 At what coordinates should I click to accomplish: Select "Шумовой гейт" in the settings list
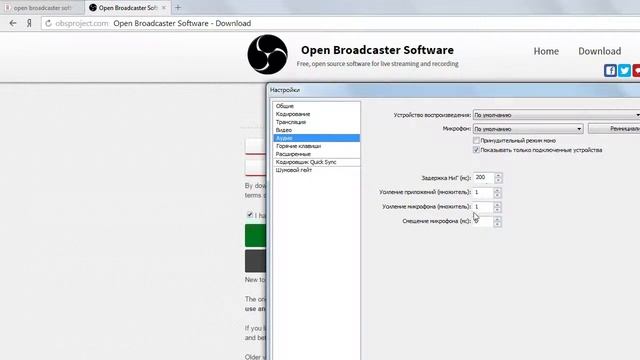(x=316, y=170)
